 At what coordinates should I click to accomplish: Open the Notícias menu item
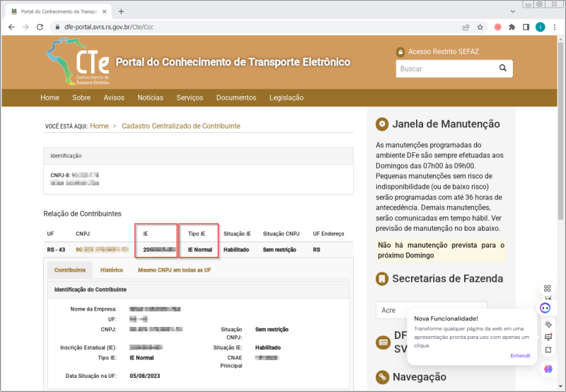(x=150, y=98)
